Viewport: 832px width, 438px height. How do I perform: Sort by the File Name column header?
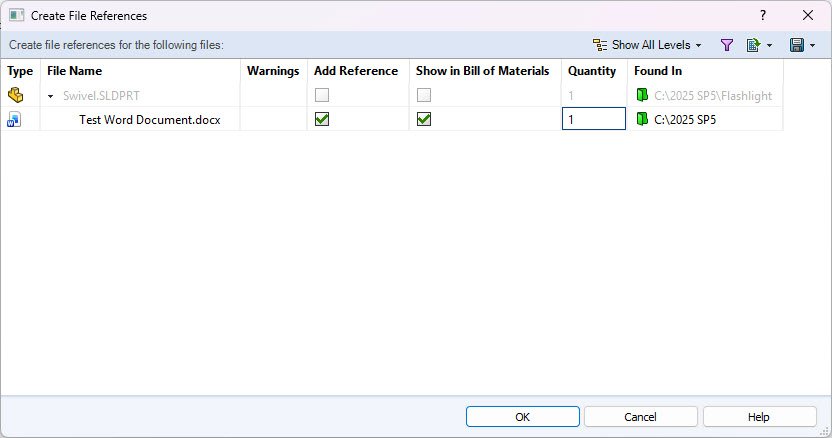(140, 71)
